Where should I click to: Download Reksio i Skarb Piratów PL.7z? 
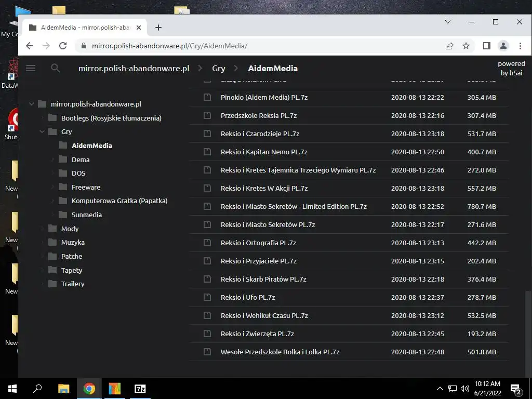coord(263,279)
